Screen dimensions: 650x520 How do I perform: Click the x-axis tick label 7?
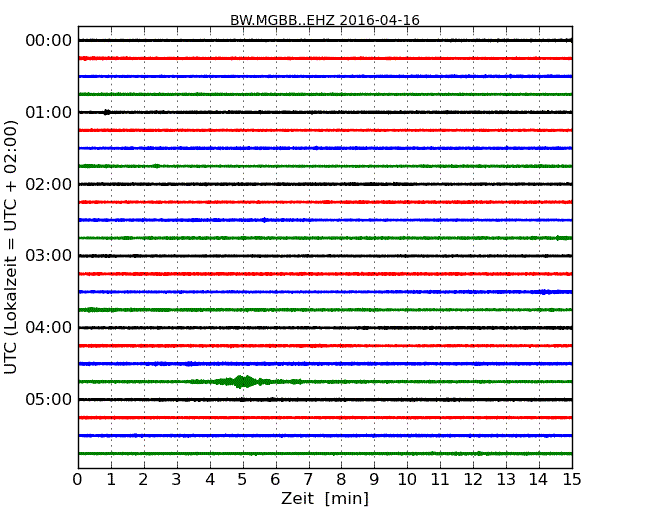[308, 480]
